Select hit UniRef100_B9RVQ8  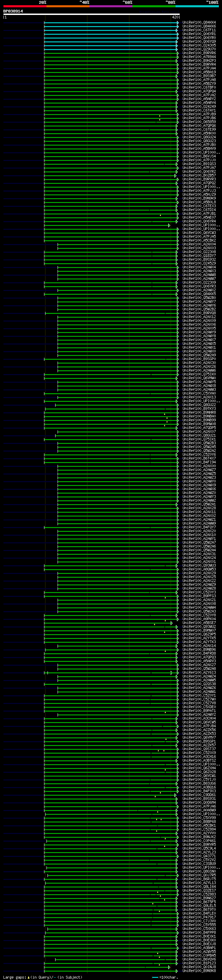[x=199, y=313]
